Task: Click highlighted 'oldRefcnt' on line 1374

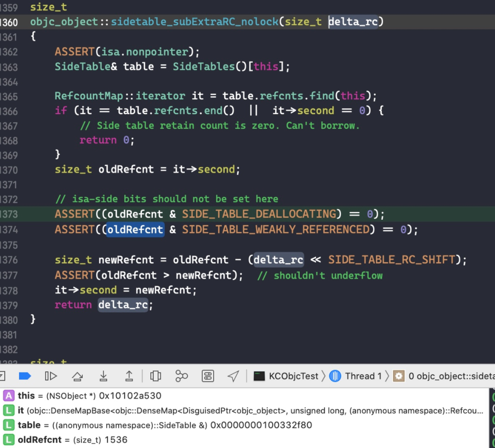Action: [135, 229]
